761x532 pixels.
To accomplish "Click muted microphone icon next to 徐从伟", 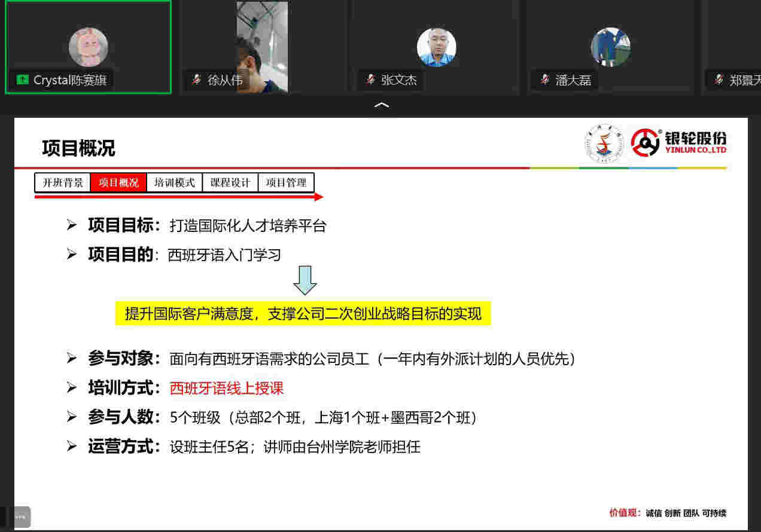I will click(196, 80).
